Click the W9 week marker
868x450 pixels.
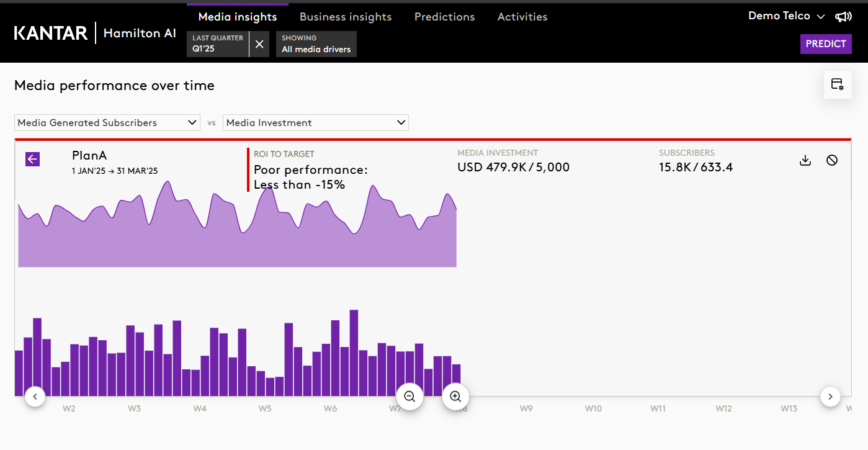526,408
